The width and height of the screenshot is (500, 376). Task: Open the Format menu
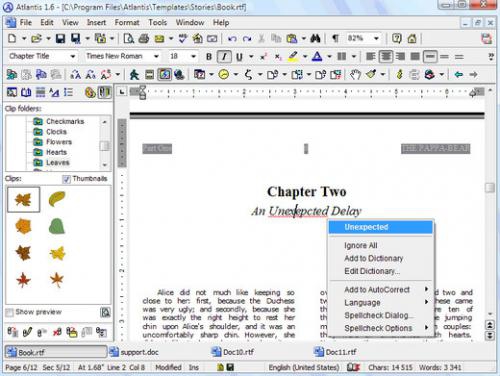coord(127,23)
